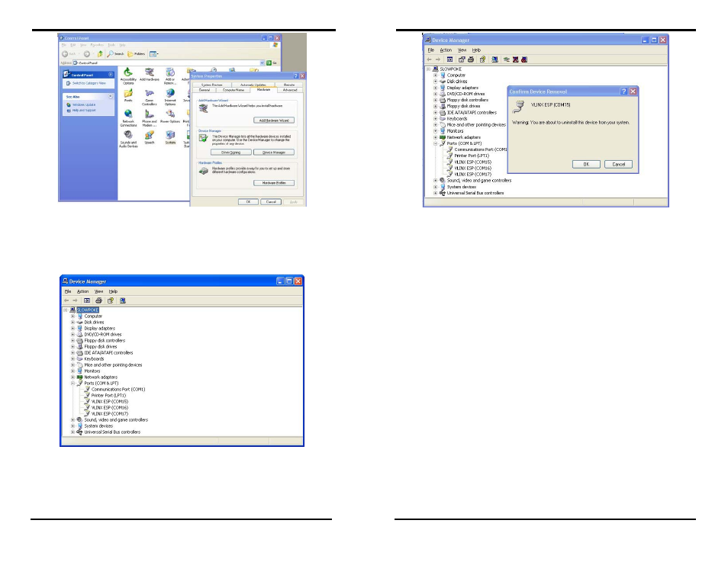Click Scan for hardware changes icon, Device Manager with dialog
Image resolution: width=728 pixels, height=562 pixels.
(495, 59)
